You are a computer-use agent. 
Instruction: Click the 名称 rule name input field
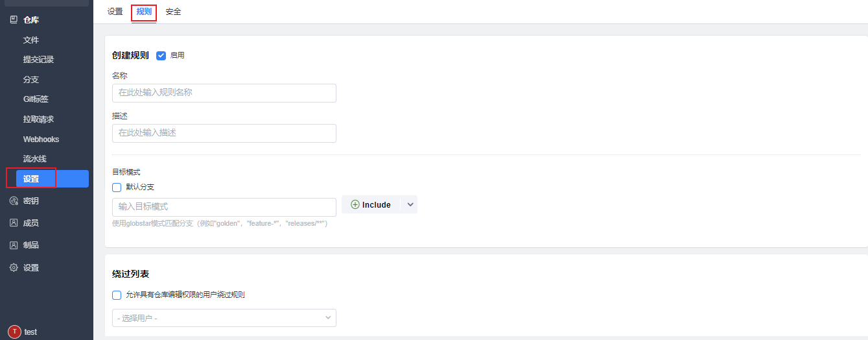pos(224,93)
